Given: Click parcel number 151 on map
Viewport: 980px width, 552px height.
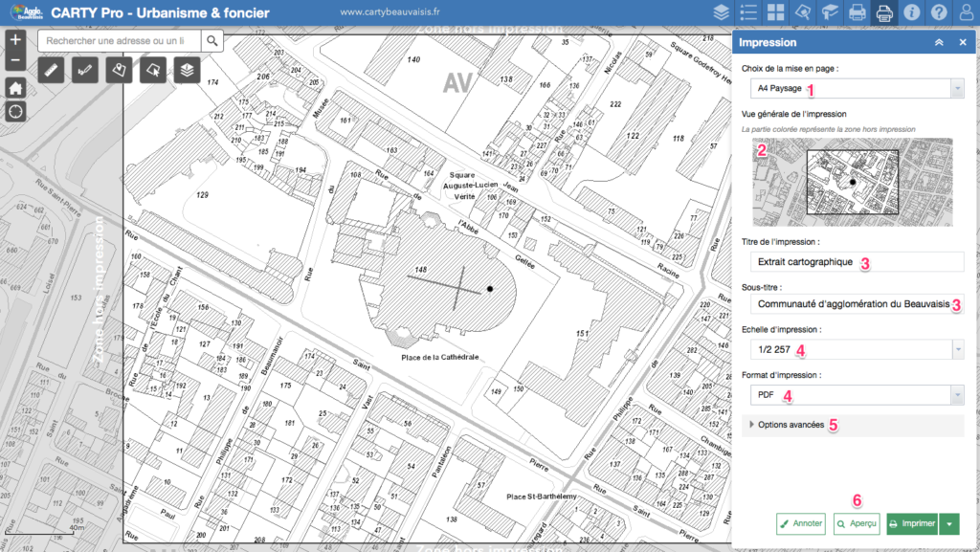Looking at the screenshot, I should pos(582,334).
